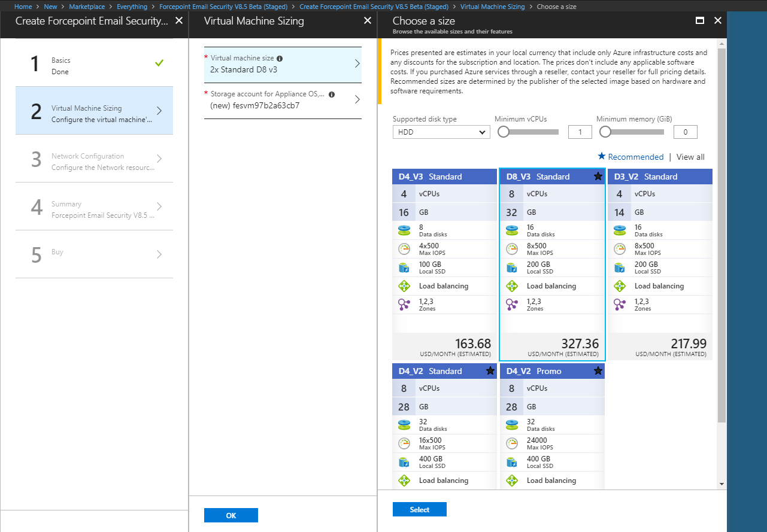Click the 163.68 USD/month price
The image size is (767, 532).
click(x=473, y=343)
